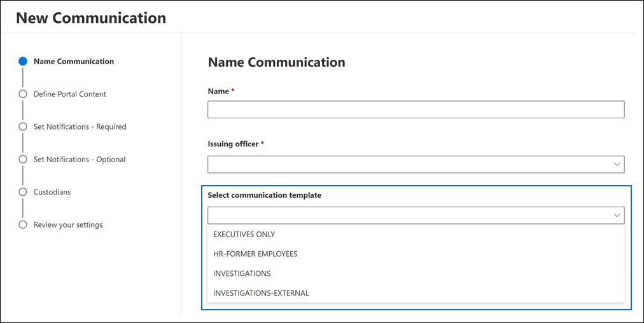Viewport: 644px width, 323px height.
Task: Choose the HR-FORMER EMPLOYEES template
Action: 416,254
